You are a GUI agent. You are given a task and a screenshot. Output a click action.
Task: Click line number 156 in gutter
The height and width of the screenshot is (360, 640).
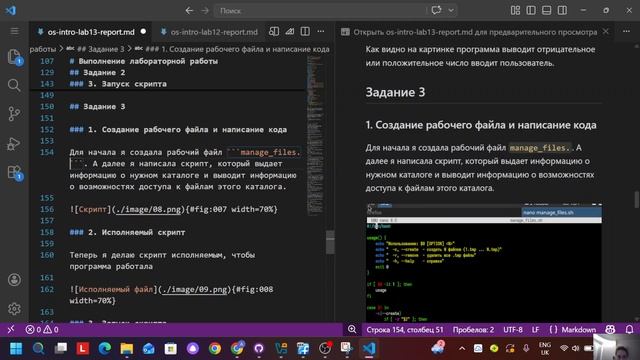click(47, 209)
